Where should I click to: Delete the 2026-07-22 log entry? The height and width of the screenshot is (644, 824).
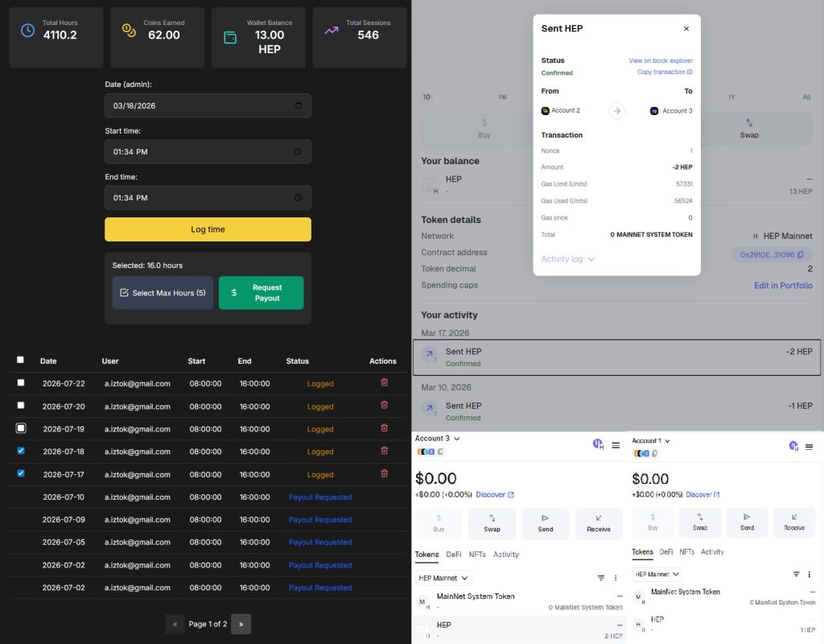[384, 383]
